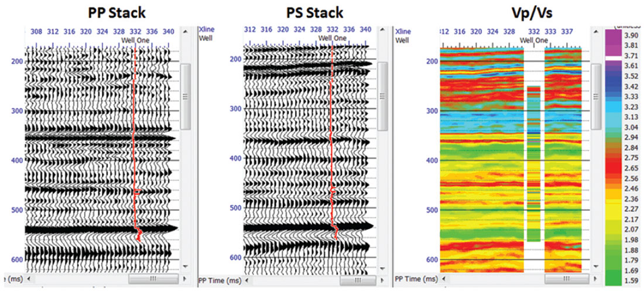Click the 500 time label in PP Stack
This screenshot has height=293, width=644.
click(16, 210)
